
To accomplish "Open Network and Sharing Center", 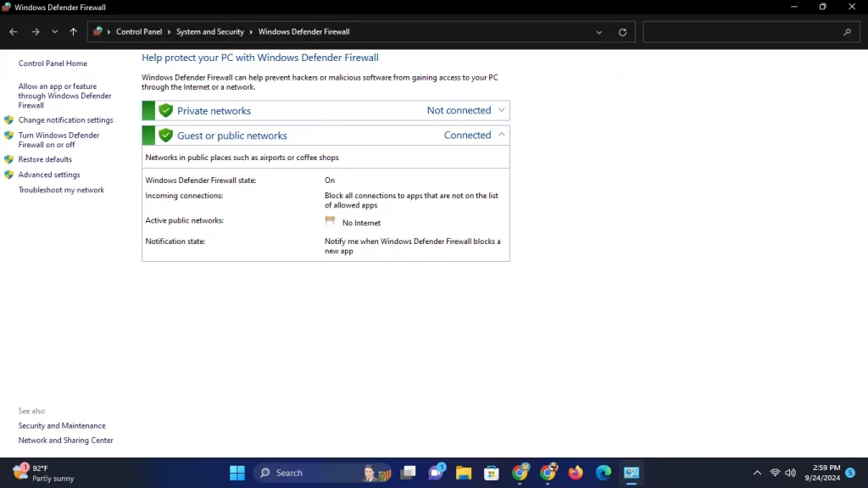I will [x=65, y=441].
